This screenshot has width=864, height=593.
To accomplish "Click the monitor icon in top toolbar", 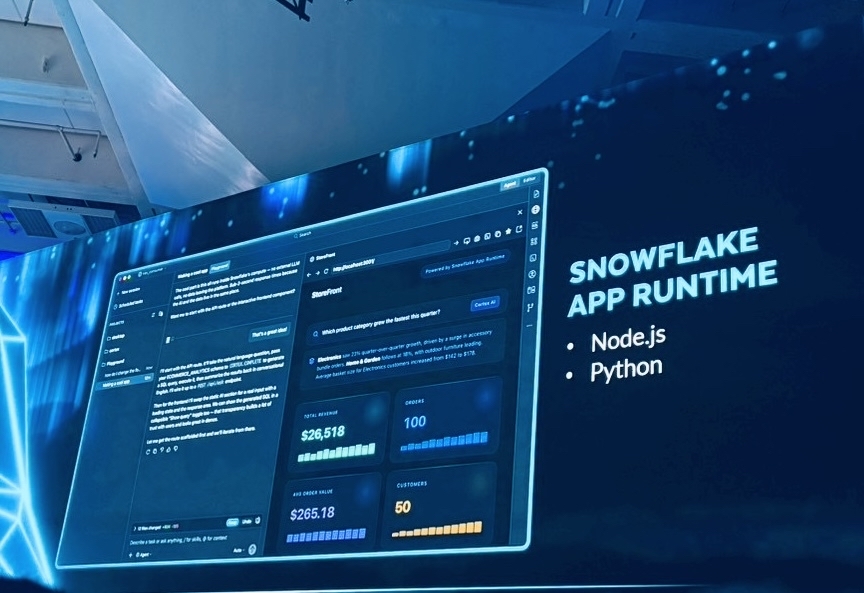I will pos(467,240).
